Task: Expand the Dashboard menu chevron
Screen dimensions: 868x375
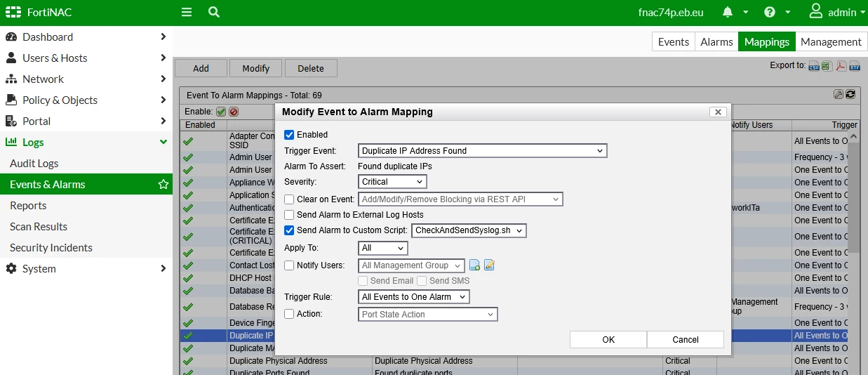Action: [x=163, y=37]
